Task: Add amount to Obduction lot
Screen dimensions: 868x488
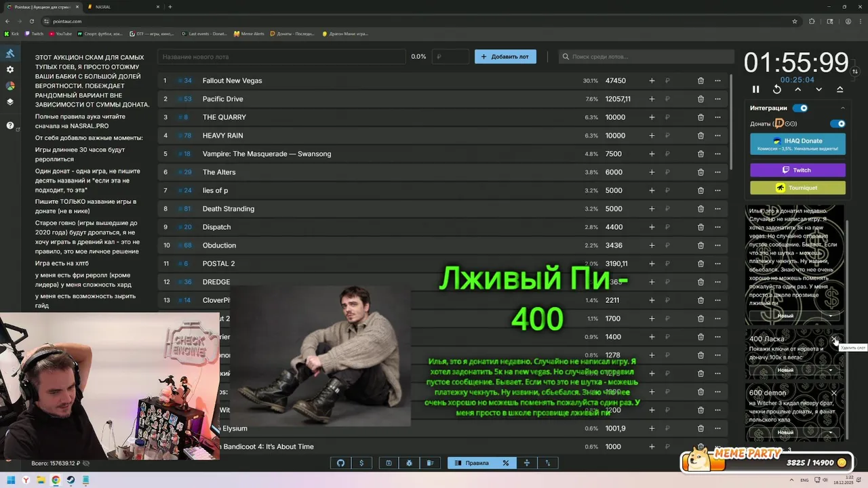Action: pyautogui.click(x=652, y=245)
